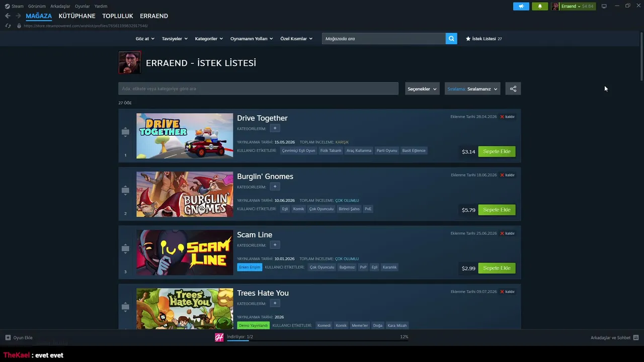
Task: Switch to Big Picture mode via monitor icon
Action: click(604, 6)
